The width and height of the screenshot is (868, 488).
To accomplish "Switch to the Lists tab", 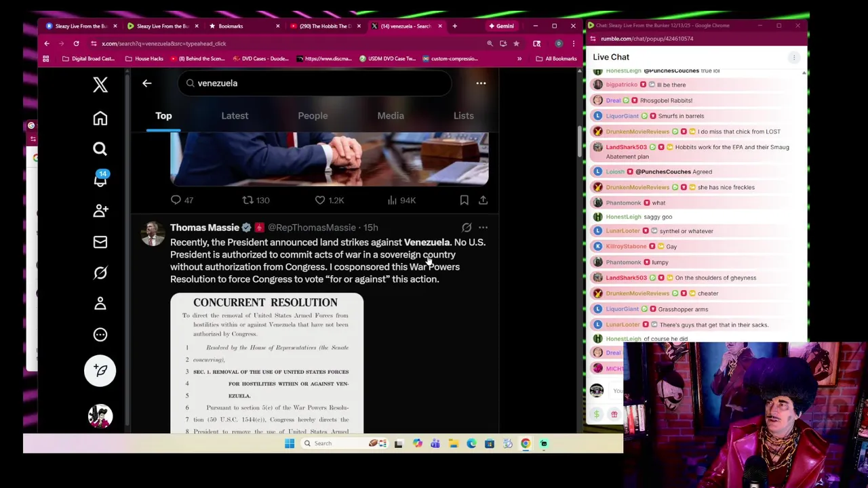I will pyautogui.click(x=464, y=115).
